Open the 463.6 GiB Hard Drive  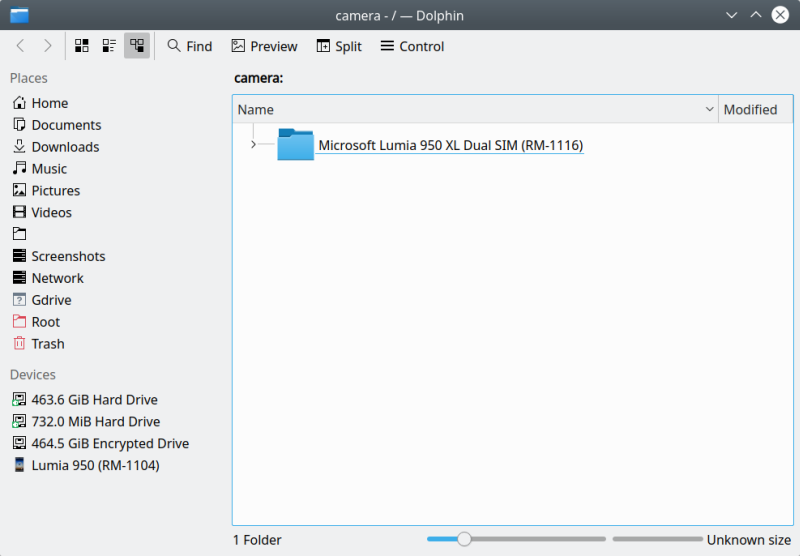point(85,399)
